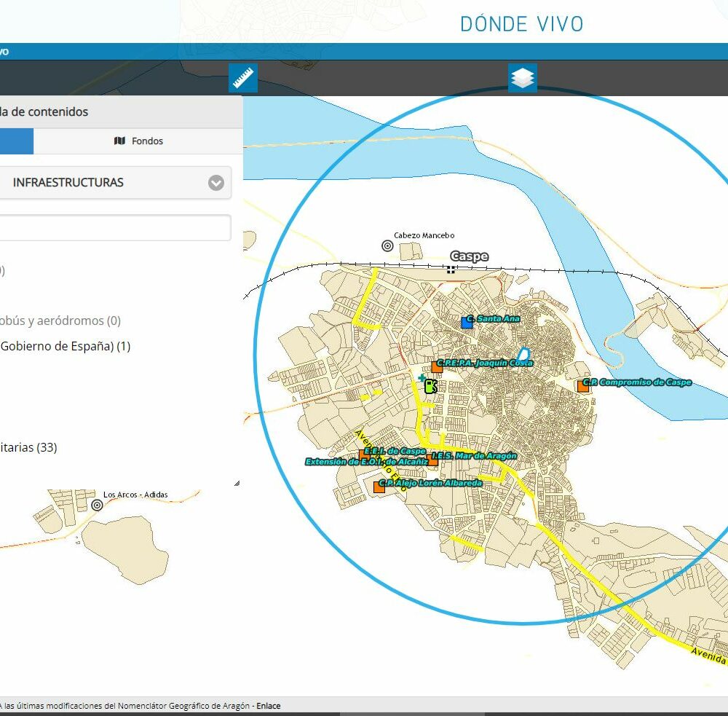
Task: Open the layers stack tool
Action: (522, 78)
